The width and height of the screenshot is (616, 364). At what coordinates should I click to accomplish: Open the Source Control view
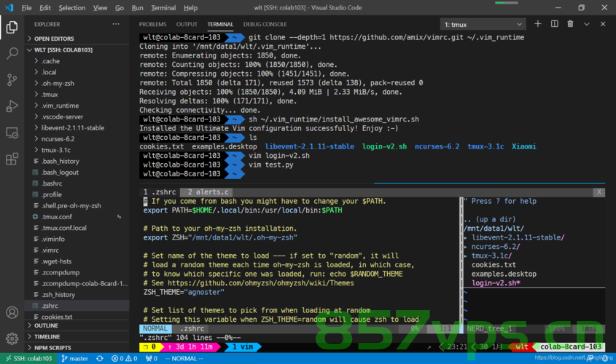click(x=12, y=79)
